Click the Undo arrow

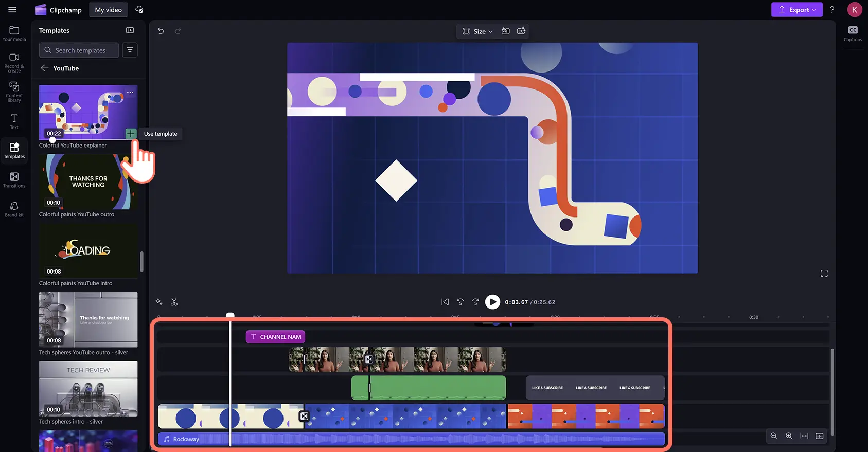tap(161, 31)
